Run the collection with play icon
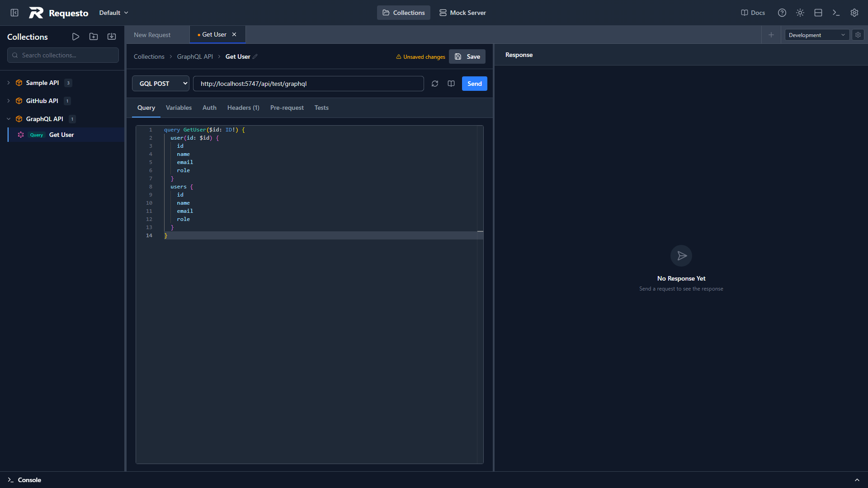 click(76, 37)
